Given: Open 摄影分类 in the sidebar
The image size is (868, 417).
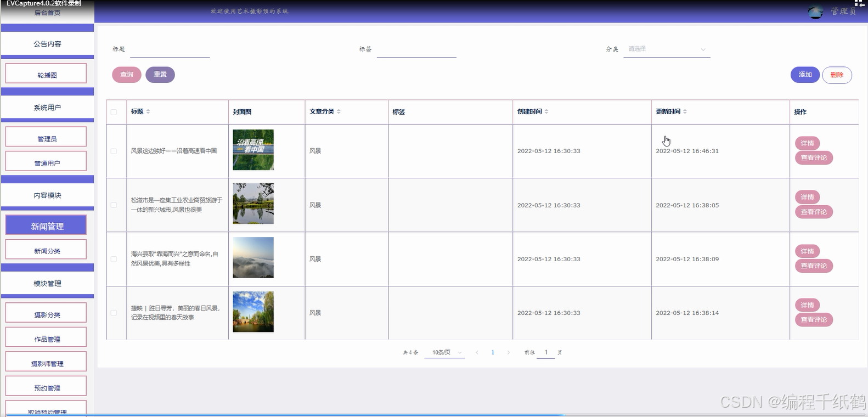Looking at the screenshot, I should coord(46,313).
